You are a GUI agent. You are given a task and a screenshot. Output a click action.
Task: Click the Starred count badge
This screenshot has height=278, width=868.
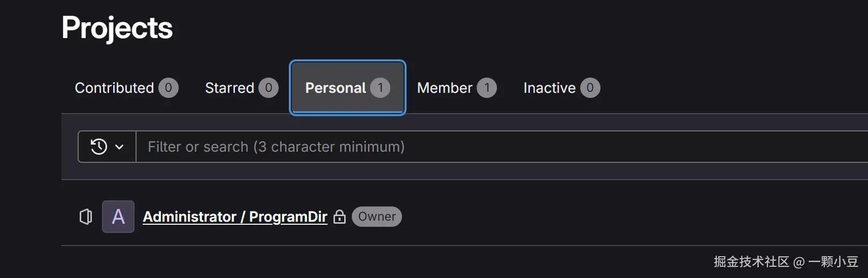pos(269,88)
